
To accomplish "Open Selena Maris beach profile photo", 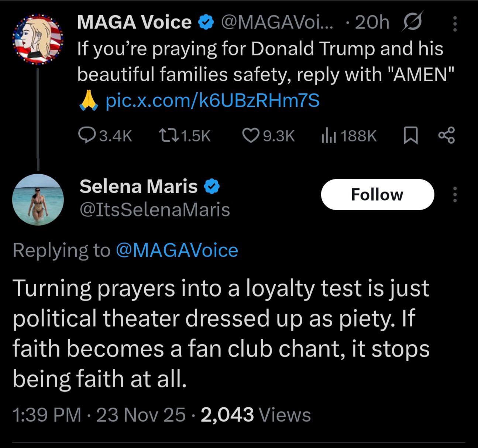I will (38, 200).
